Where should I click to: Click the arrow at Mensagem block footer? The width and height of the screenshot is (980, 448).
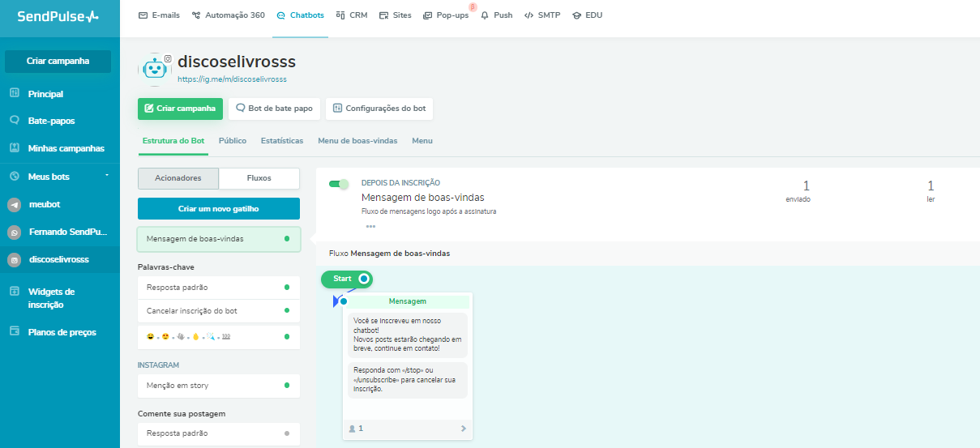click(x=464, y=429)
